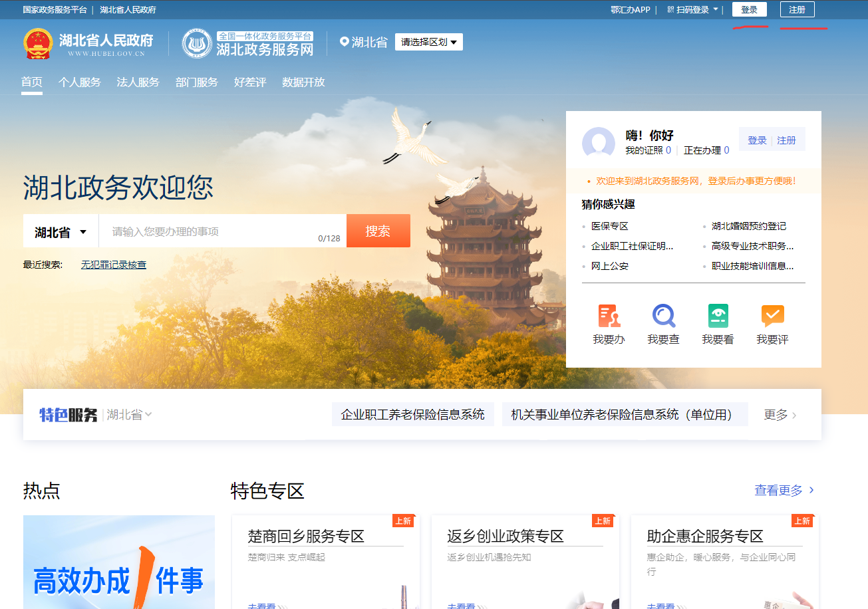Open the 职业技能培训信息 suggestion
The width and height of the screenshot is (868, 609).
click(x=752, y=266)
